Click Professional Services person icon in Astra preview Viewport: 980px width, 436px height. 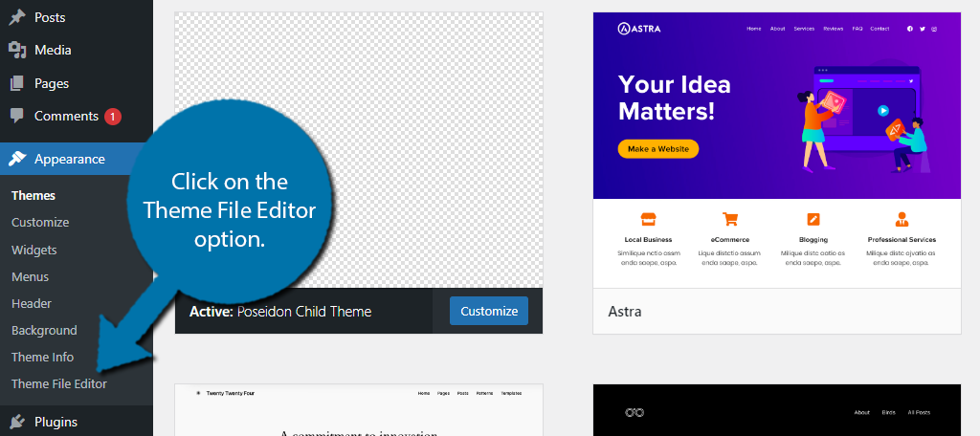point(902,219)
